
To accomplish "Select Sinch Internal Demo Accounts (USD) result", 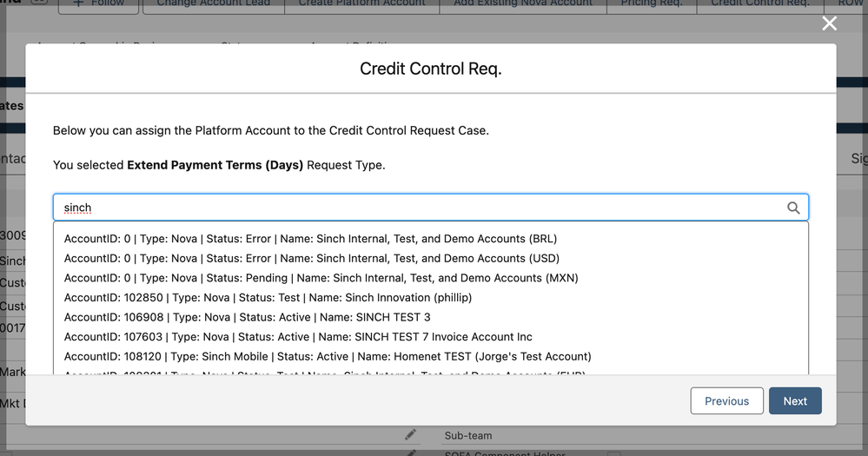I will 431,259.
